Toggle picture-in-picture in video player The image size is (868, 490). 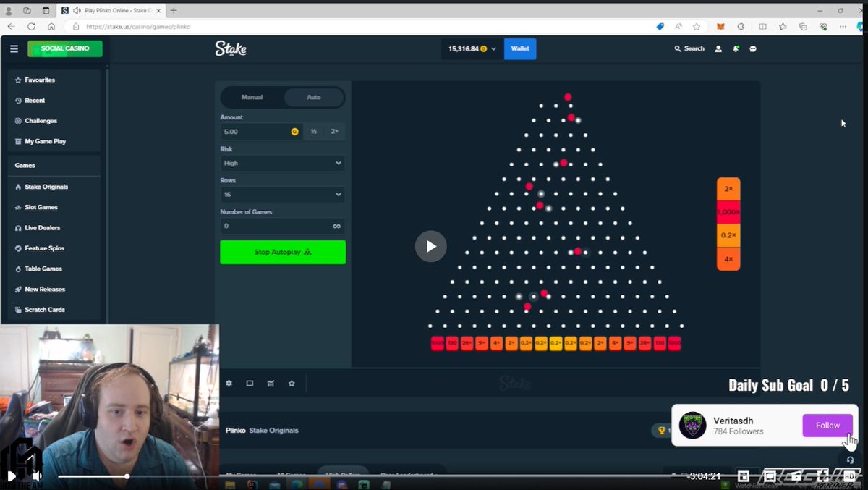tap(743, 476)
